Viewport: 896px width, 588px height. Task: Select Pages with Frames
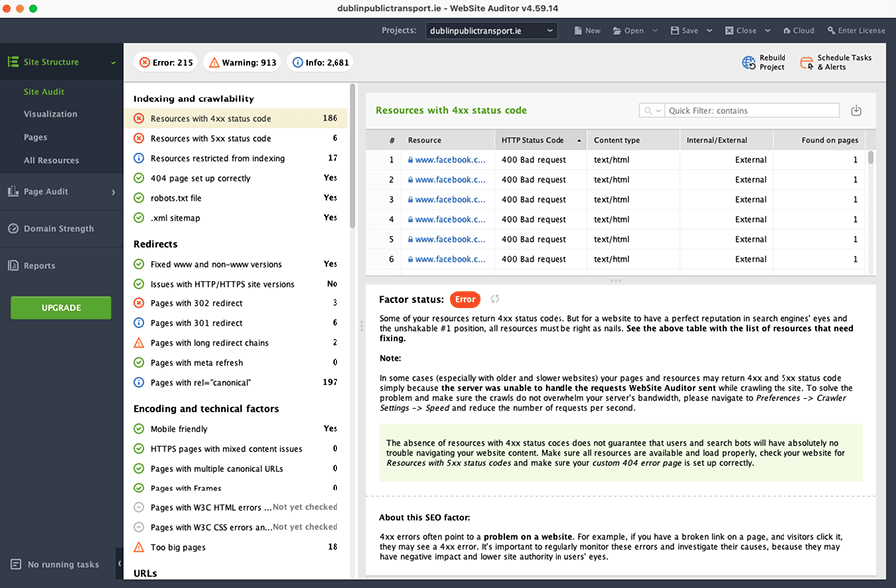(235, 488)
